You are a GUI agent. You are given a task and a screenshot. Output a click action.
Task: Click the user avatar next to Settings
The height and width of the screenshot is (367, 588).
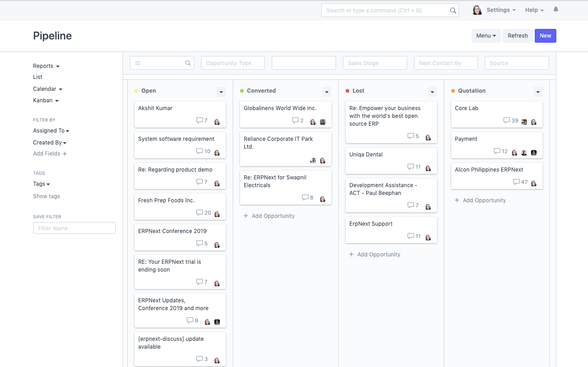[x=477, y=10]
